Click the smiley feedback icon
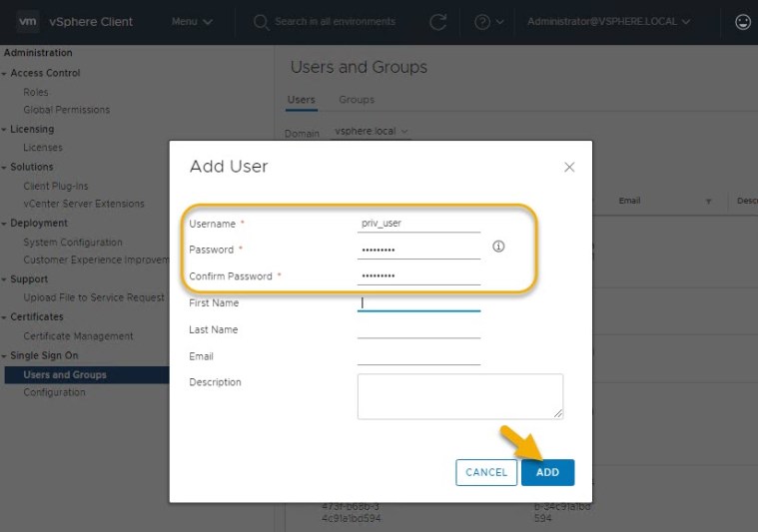The image size is (758, 532). click(x=742, y=21)
